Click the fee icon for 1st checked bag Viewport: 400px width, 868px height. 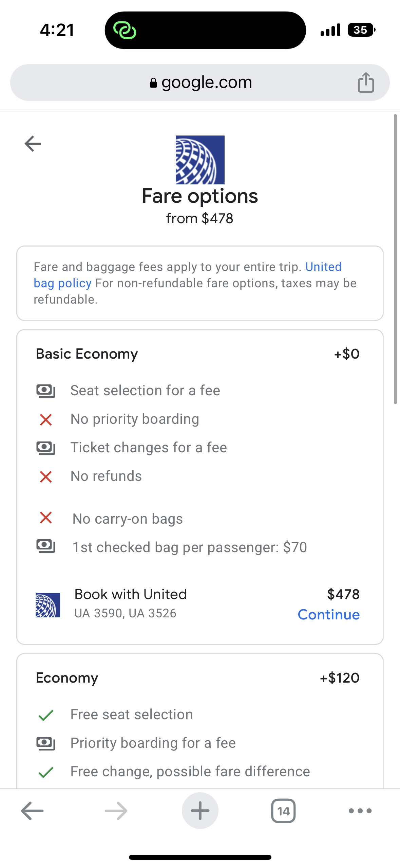(x=46, y=546)
